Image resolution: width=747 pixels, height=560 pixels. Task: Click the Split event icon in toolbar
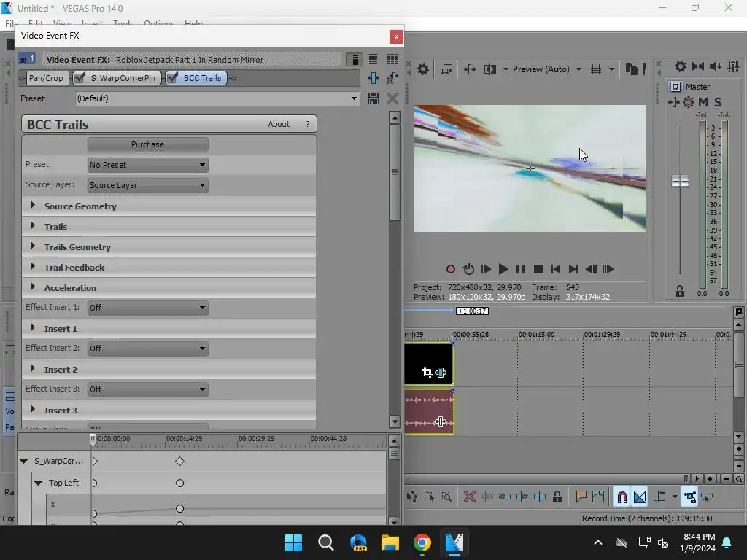point(540,497)
